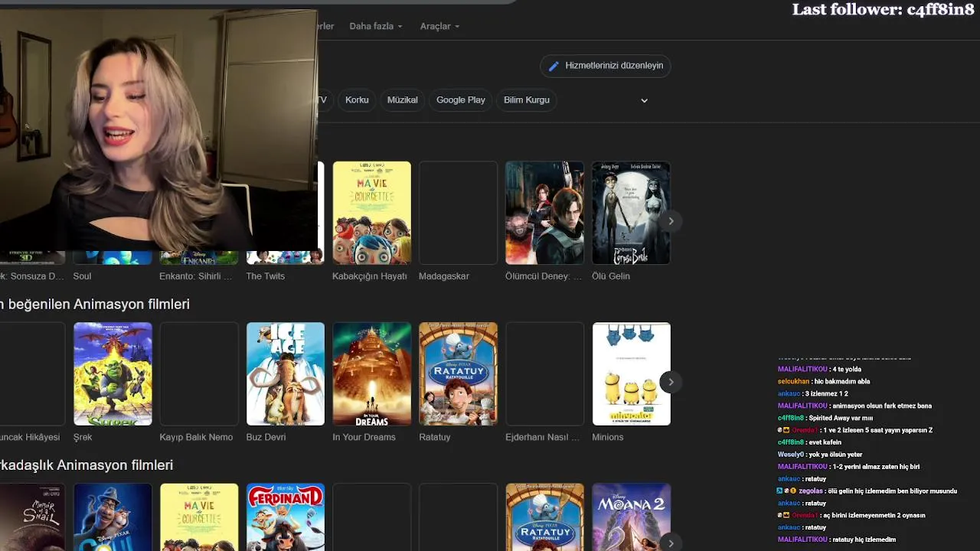This screenshot has width=980, height=551.
Task: Open the Memoir of a Snail poster
Action: tap(32, 517)
